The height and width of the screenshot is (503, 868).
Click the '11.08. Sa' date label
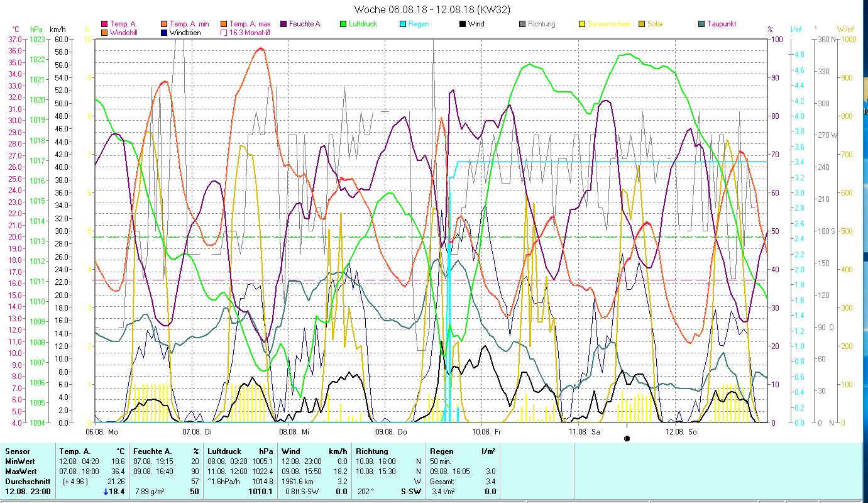click(x=585, y=432)
